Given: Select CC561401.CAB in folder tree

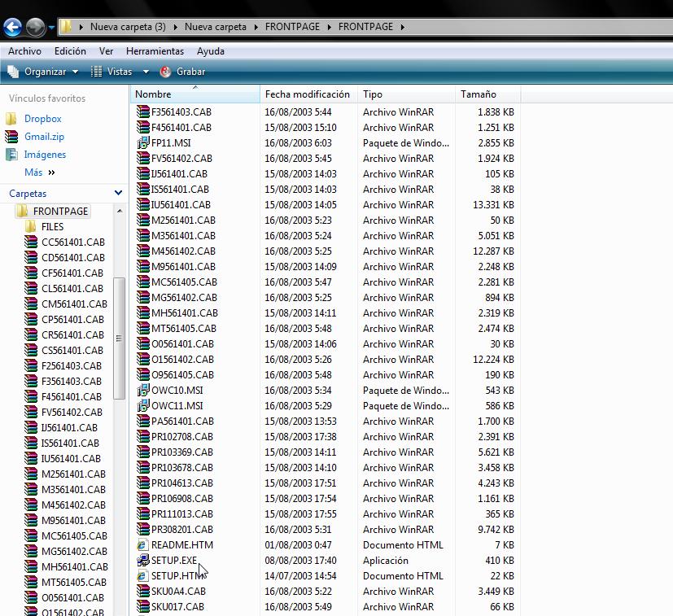Looking at the screenshot, I should tap(73, 242).
